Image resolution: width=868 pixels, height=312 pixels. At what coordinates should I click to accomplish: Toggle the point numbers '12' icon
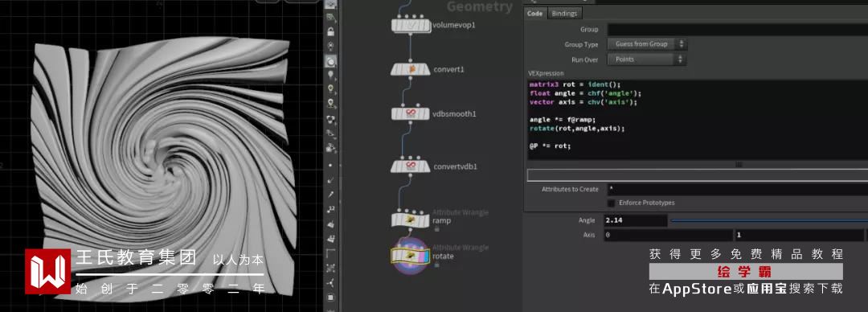pos(331,210)
